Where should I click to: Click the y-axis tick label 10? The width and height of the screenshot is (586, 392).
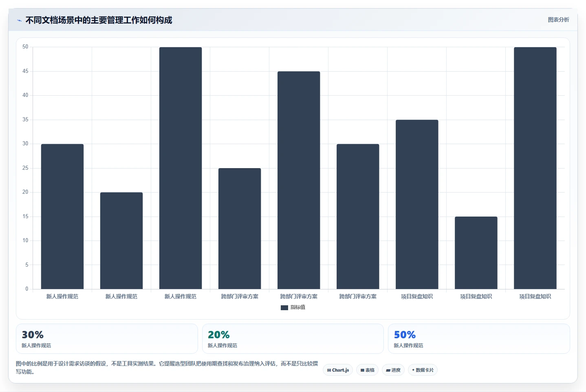25,241
